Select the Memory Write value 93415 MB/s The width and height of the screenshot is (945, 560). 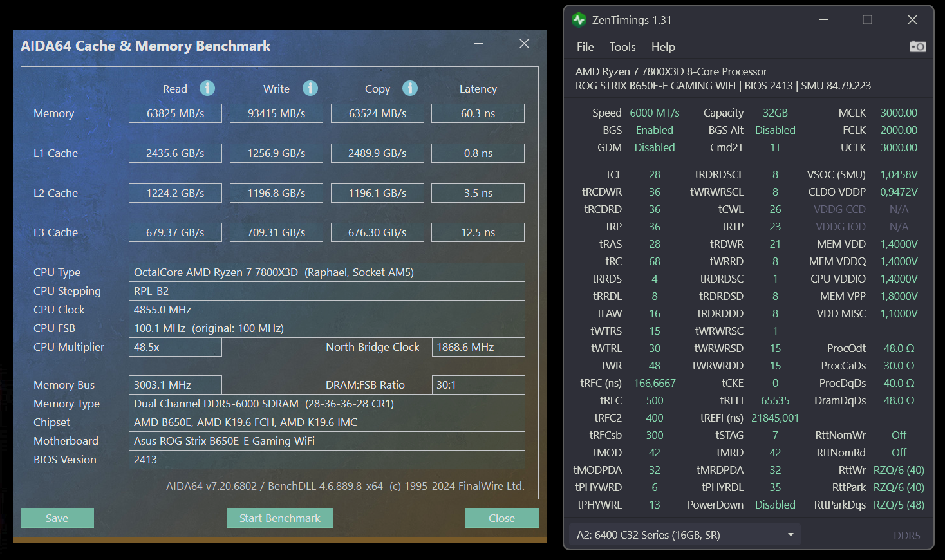click(276, 113)
